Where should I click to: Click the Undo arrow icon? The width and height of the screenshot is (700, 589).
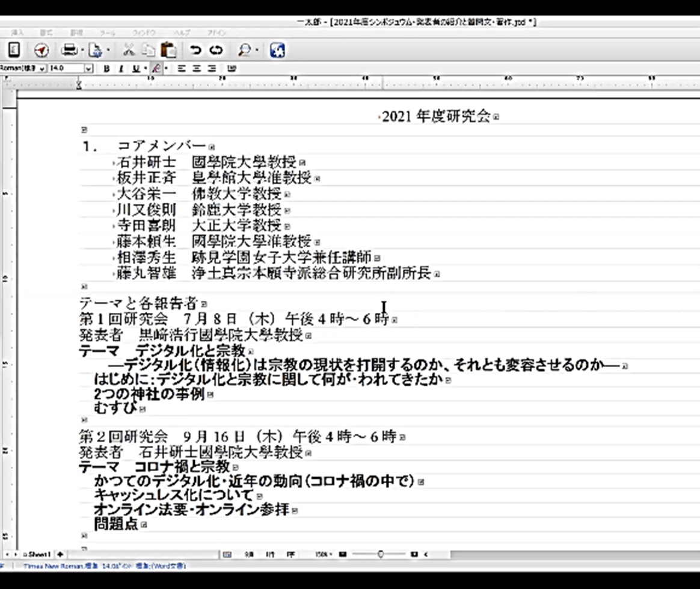pyautogui.click(x=195, y=51)
